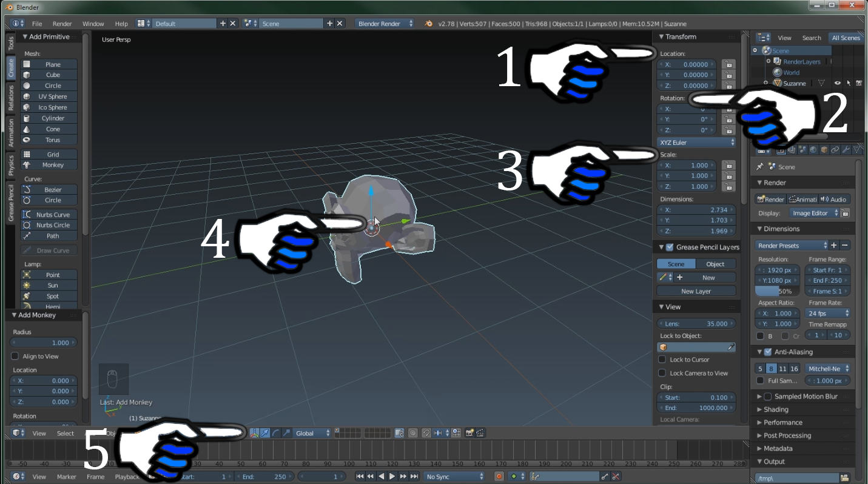
Task: Select the rotate manipulator arc icon
Action: click(275, 433)
